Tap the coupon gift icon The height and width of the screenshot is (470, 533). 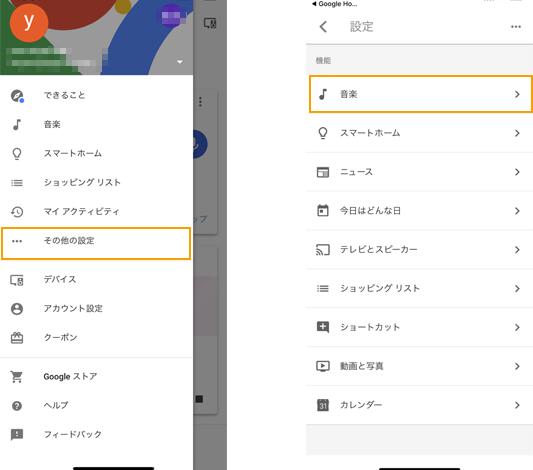[x=17, y=338]
